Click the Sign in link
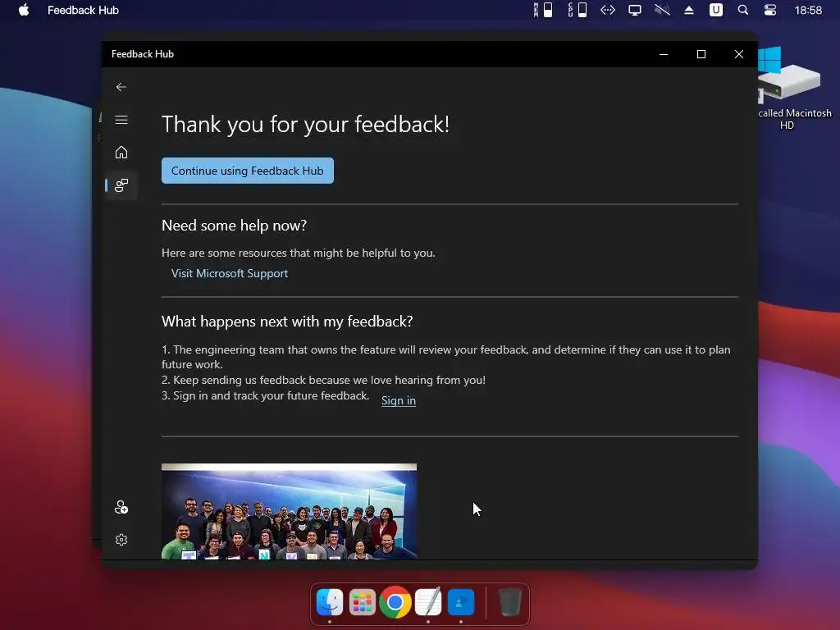 (x=398, y=400)
